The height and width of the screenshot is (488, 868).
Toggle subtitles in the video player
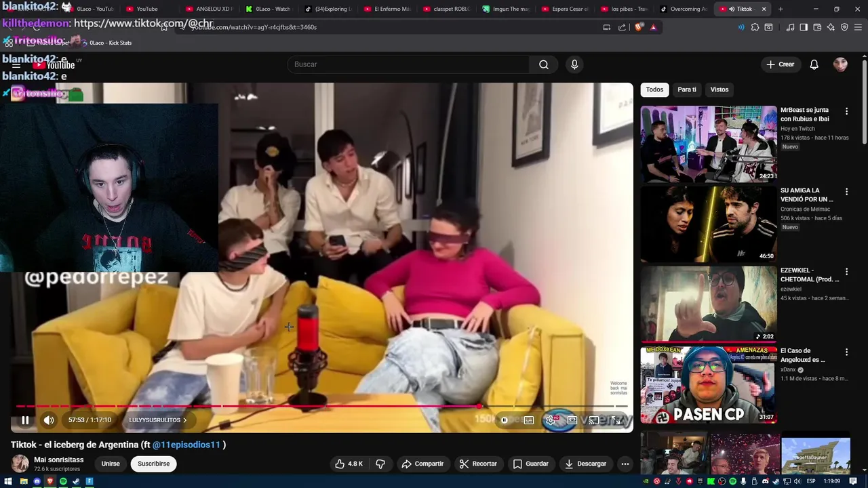click(529, 420)
